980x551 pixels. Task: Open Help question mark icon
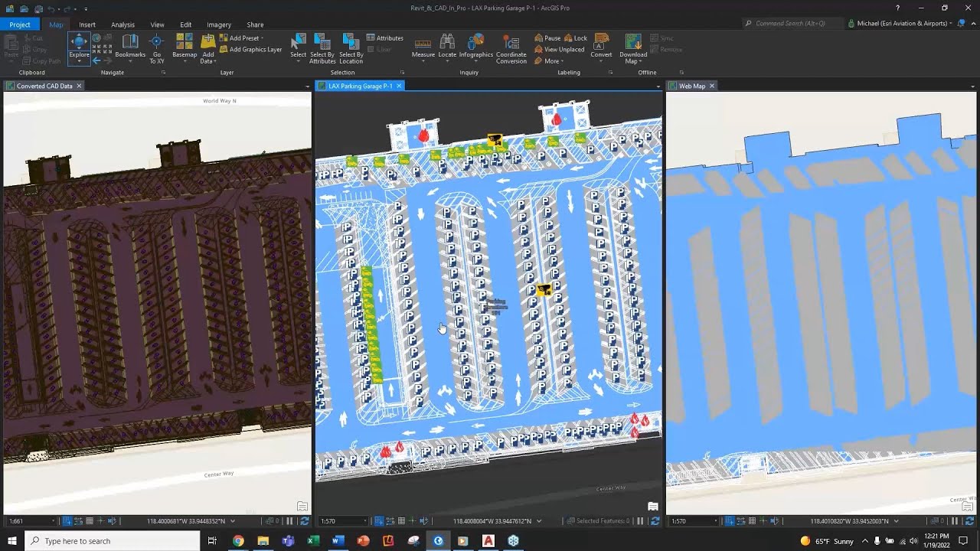point(898,8)
